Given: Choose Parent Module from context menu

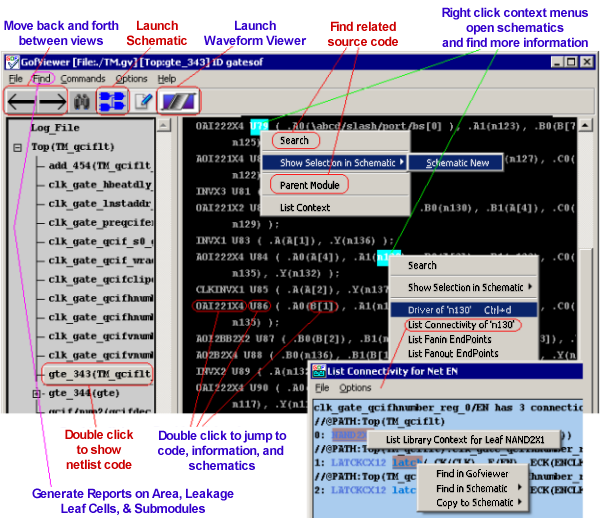Looking at the screenshot, I should pos(310,184).
